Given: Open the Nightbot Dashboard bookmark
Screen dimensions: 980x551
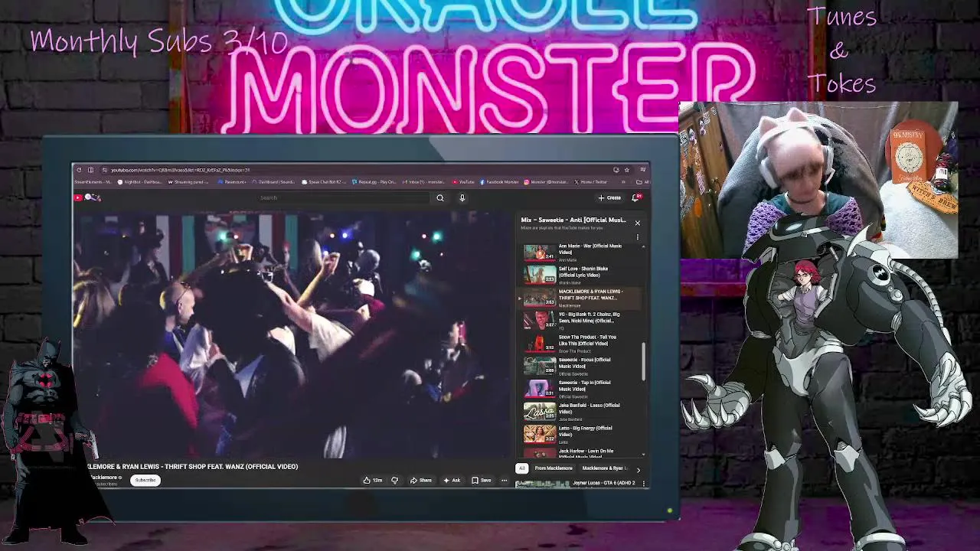Looking at the screenshot, I should pyautogui.click(x=139, y=182).
